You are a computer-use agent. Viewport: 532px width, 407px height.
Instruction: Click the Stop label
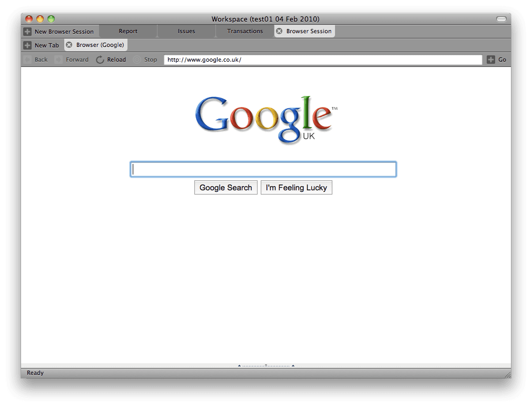click(150, 60)
